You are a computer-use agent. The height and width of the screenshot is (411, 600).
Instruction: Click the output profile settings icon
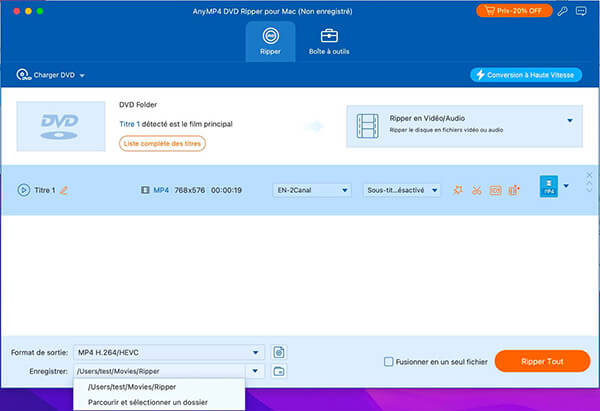click(x=279, y=352)
